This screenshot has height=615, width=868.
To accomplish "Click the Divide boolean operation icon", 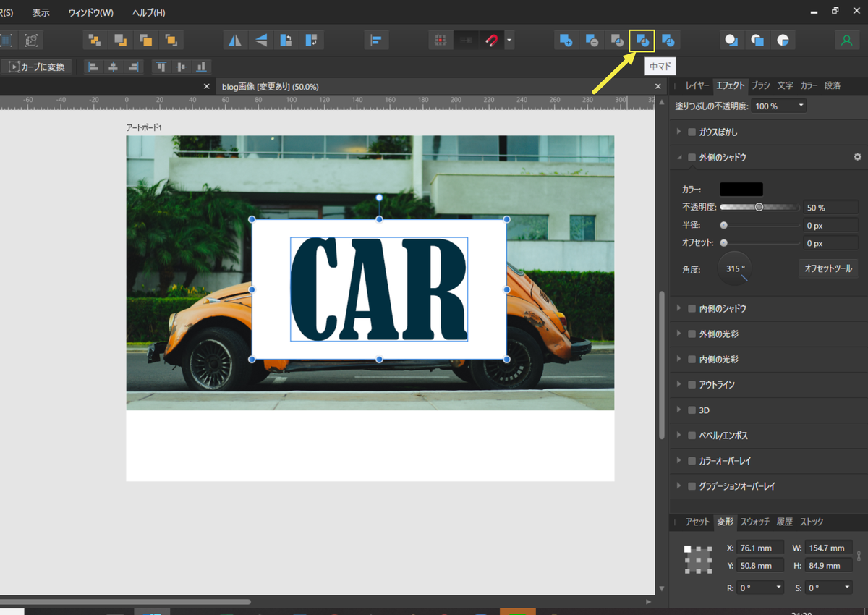I will pyautogui.click(x=668, y=41).
